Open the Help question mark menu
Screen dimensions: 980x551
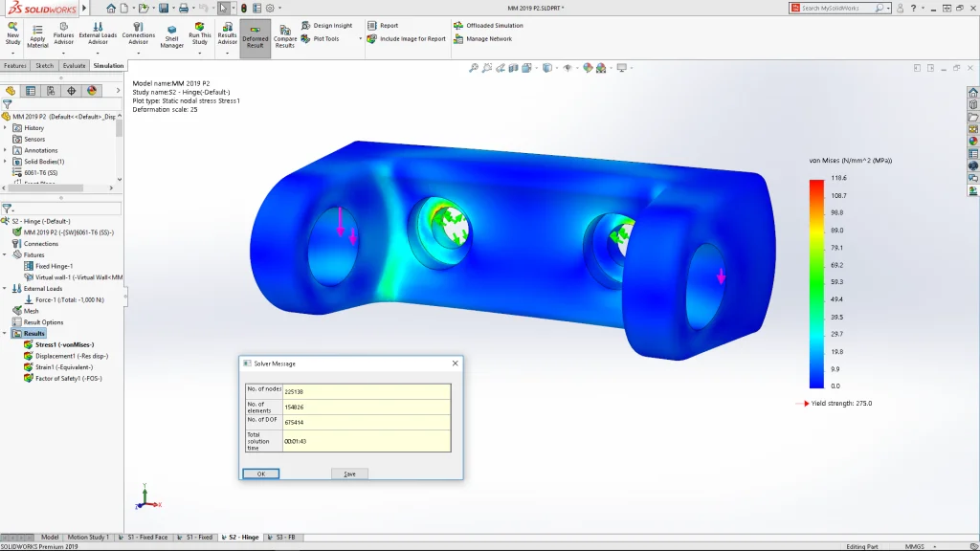point(913,8)
